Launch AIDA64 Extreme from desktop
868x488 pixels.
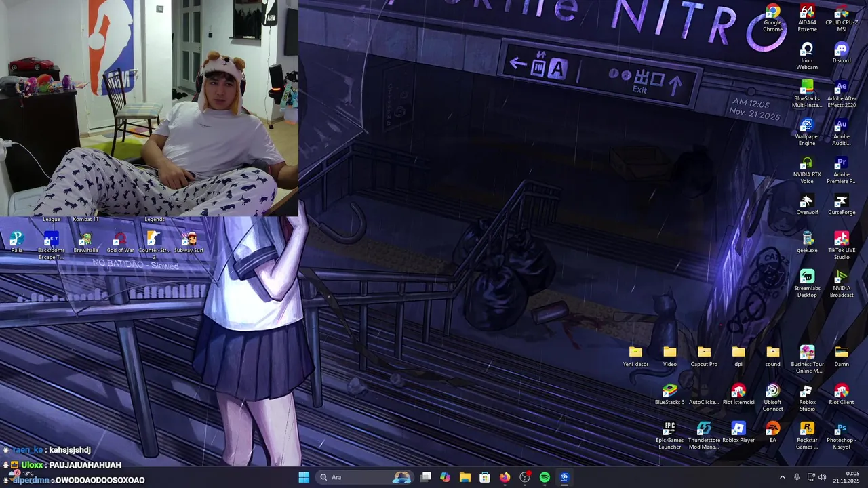coord(807,18)
